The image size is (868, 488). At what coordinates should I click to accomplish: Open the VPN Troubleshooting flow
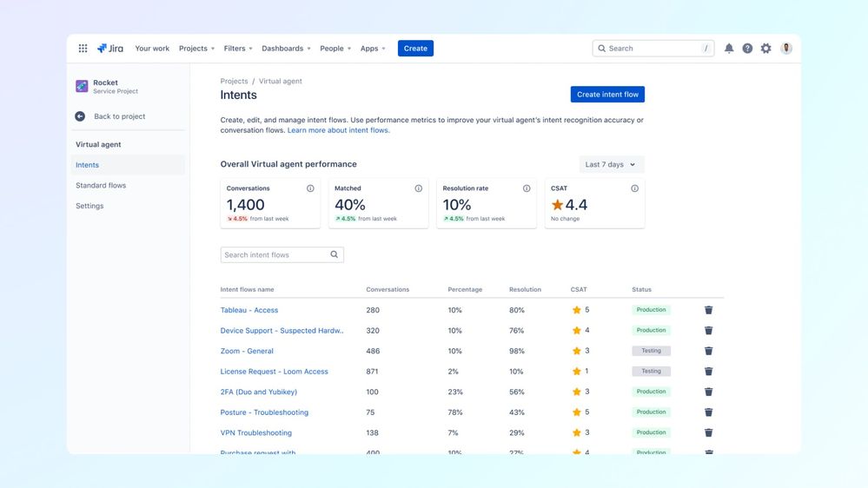pyautogui.click(x=255, y=432)
